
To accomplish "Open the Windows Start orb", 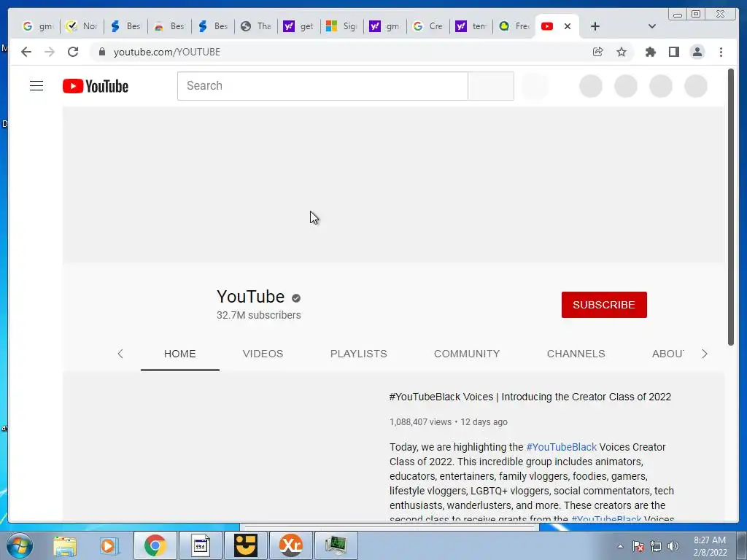I will (20, 545).
